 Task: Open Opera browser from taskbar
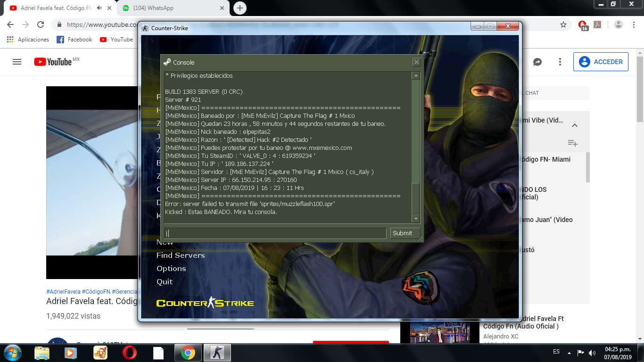pyautogui.click(x=130, y=353)
